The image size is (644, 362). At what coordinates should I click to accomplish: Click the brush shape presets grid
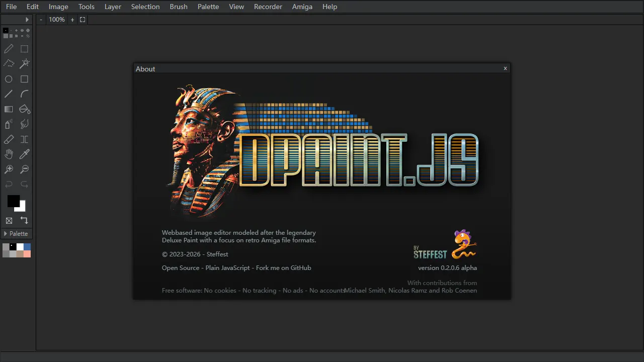coord(17,33)
